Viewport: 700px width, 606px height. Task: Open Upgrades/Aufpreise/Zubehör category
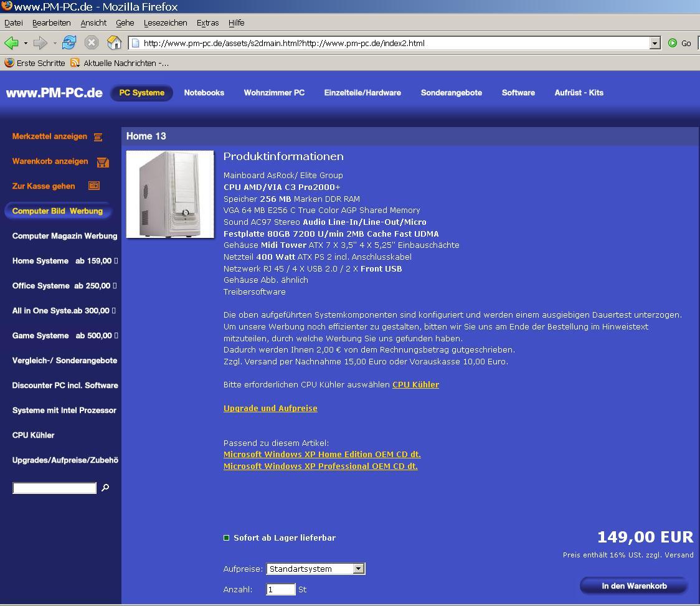[65, 460]
